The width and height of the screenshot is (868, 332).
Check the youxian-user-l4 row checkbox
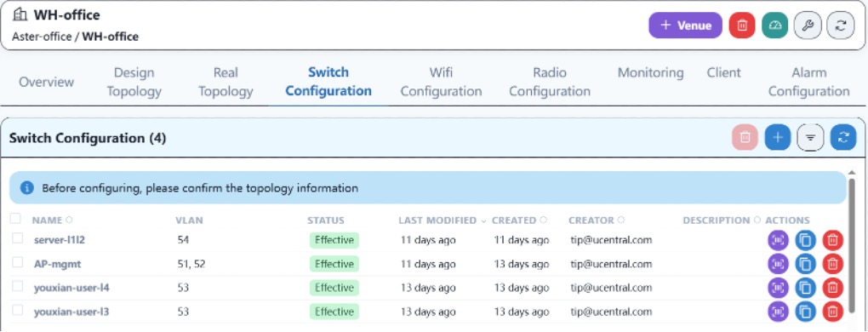[17, 286]
